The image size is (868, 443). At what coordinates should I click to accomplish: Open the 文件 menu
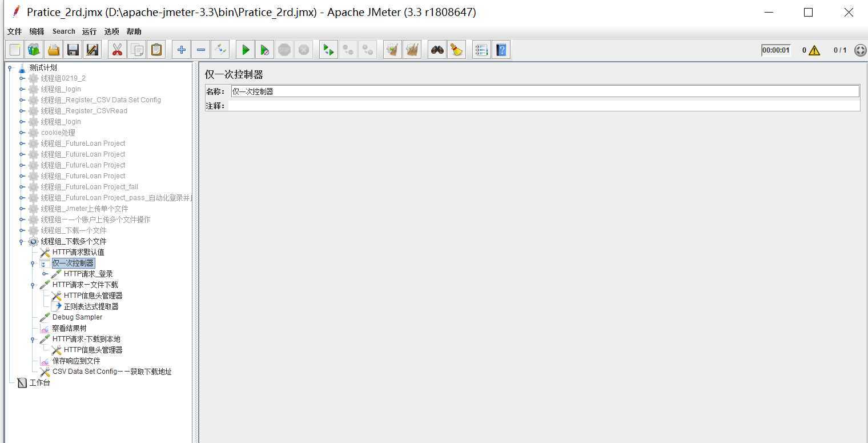pyautogui.click(x=14, y=31)
